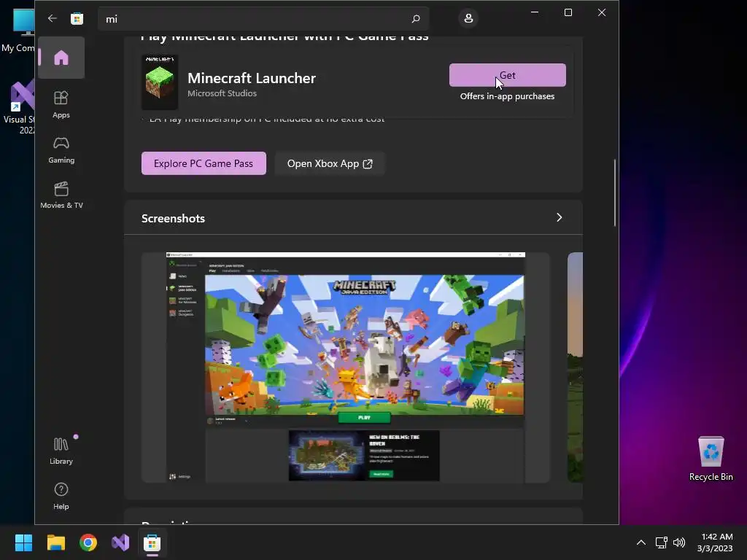This screenshot has width=747, height=560.
Task: Open Movies & TV in sidebar
Action: click(61, 195)
